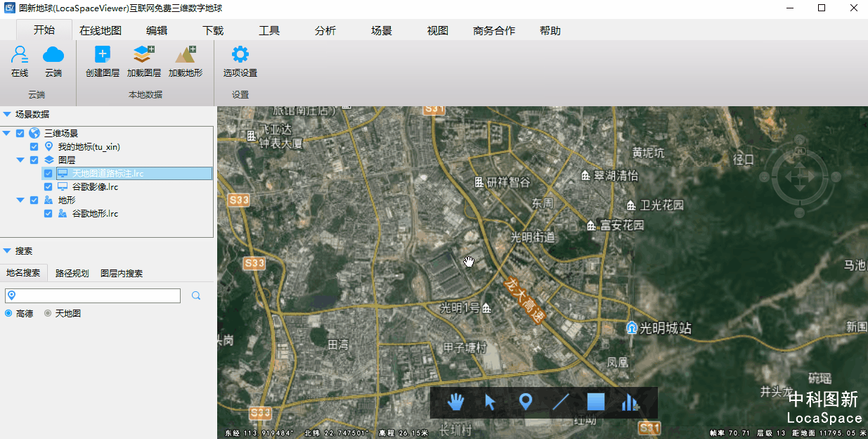Click the 在线 (Online) account icon
This screenshot has height=439, width=868.
pyautogui.click(x=20, y=55)
